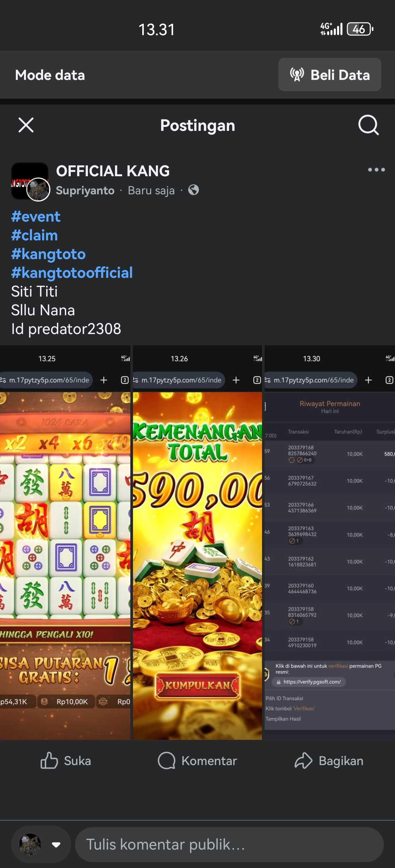Screen dimensions: 395x868
Task: Open the OFFICIAL KANG group name
Action: (113, 171)
